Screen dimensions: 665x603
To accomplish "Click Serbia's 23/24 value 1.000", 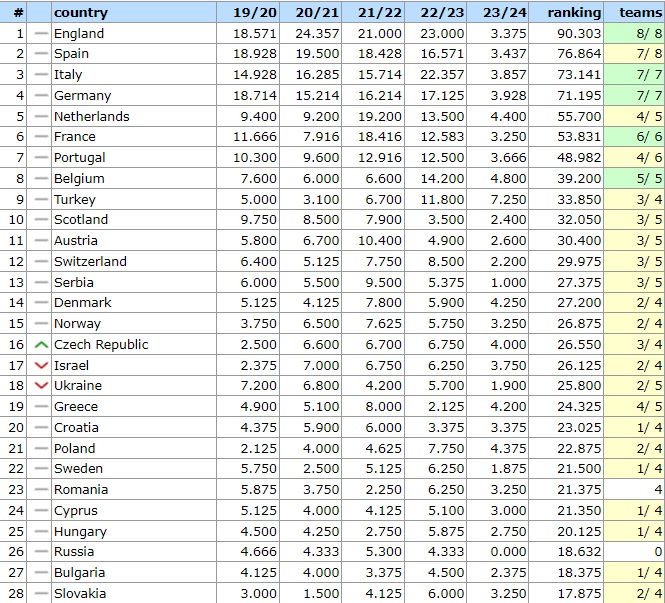I will point(509,282).
